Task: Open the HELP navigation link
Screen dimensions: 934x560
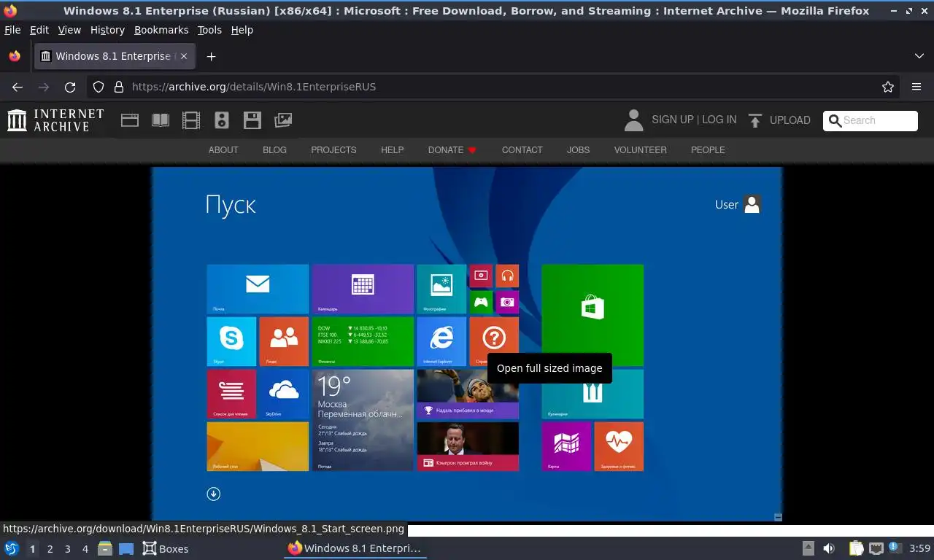Action: [392, 149]
